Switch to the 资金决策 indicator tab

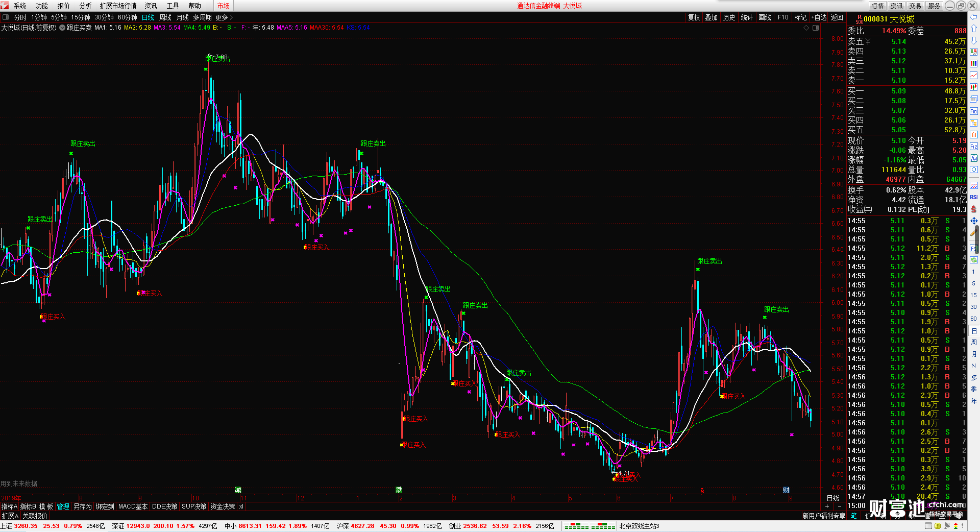tap(223, 506)
